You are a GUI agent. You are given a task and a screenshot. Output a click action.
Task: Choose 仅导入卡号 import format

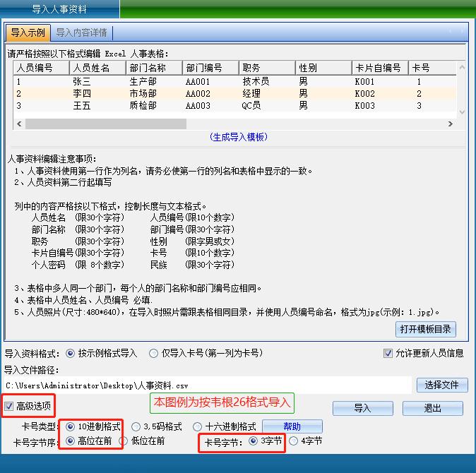pyautogui.click(x=154, y=353)
